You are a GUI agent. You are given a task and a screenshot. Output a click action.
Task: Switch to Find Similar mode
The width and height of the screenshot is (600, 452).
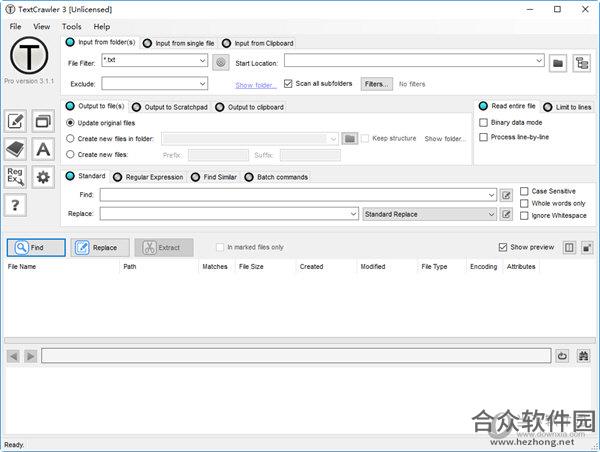(x=214, y=177)
